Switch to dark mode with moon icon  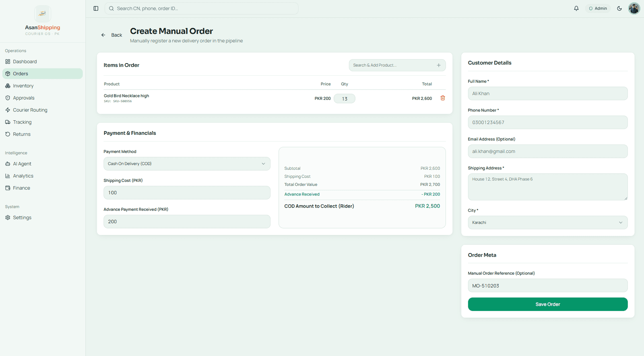pos(619,8)
